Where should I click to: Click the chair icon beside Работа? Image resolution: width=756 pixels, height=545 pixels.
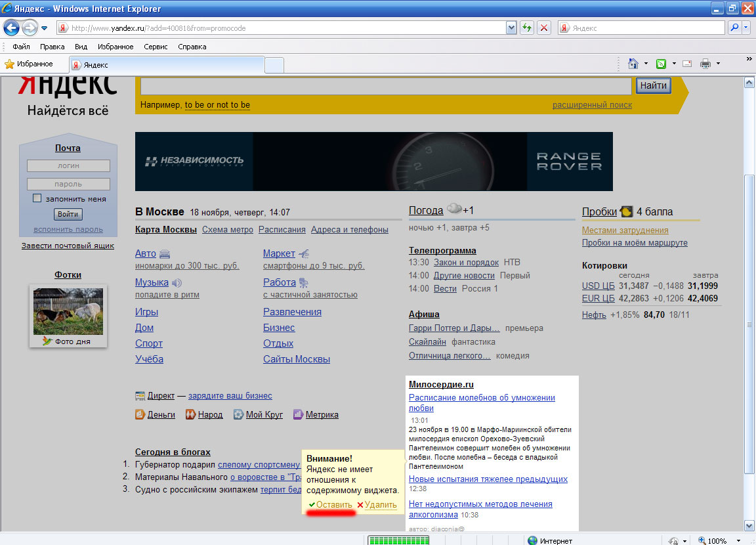[304, 282]
